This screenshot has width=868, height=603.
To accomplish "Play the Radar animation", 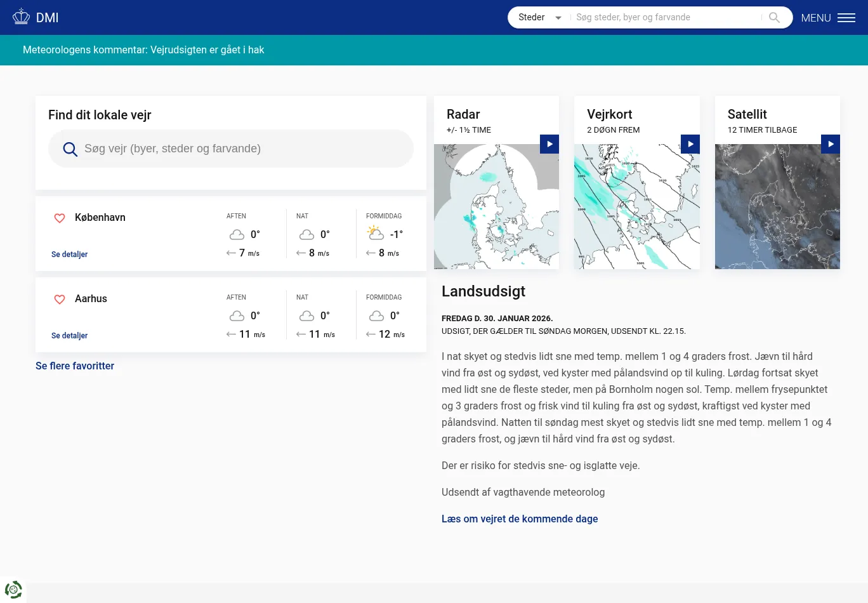I will tap(549, 144).
